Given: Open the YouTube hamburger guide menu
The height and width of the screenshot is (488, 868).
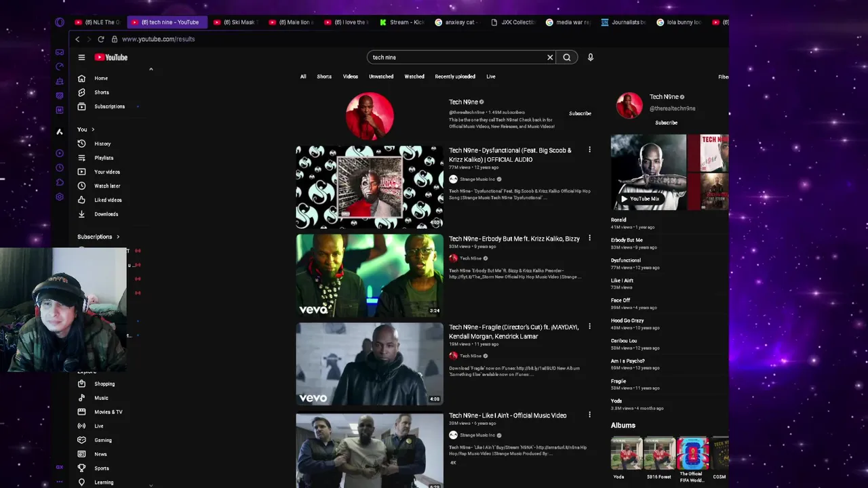Looking at the screenshot, I should pyautogui.click(x=81, y=58).
